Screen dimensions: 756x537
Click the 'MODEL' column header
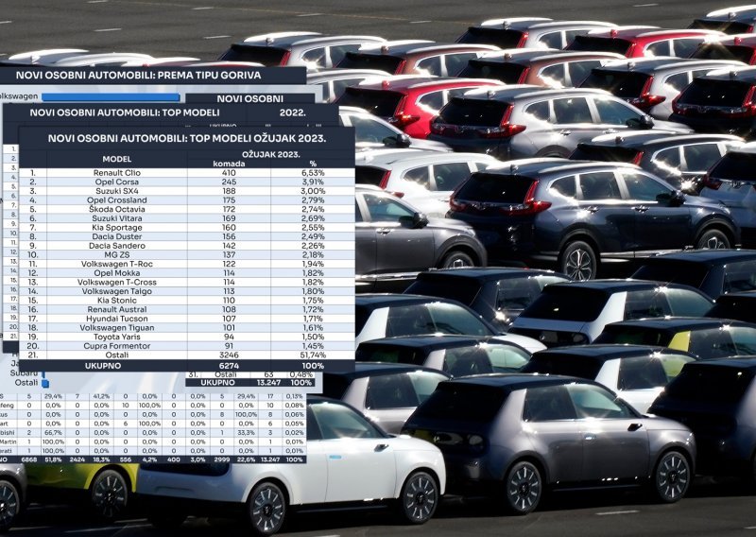coord(116,159)
